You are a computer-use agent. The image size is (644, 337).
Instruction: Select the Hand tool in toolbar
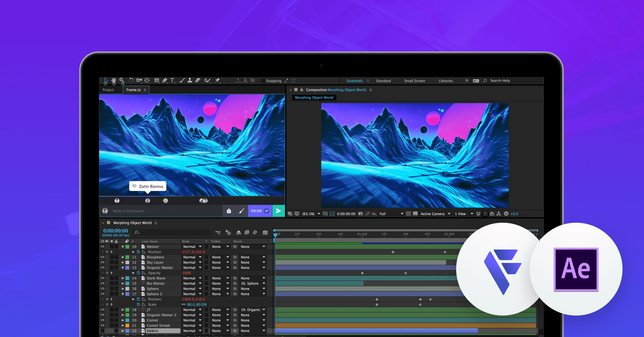[114, 80]
